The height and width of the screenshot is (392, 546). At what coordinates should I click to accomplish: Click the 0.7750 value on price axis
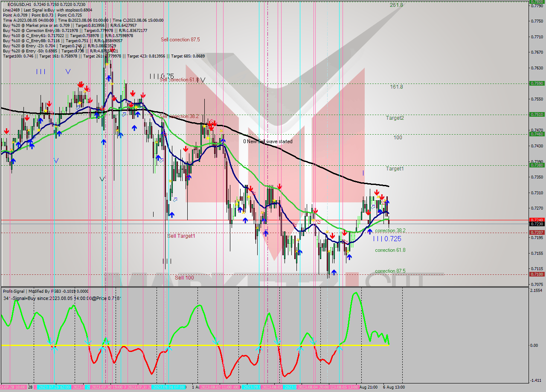point(537,21)
